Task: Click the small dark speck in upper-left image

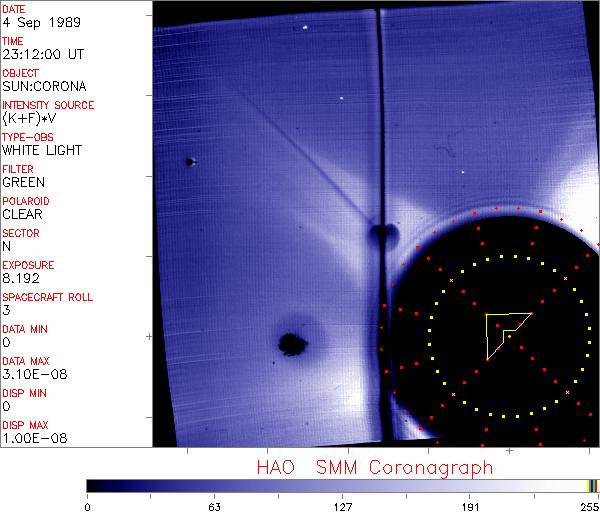Action: [x=190, y=161]
